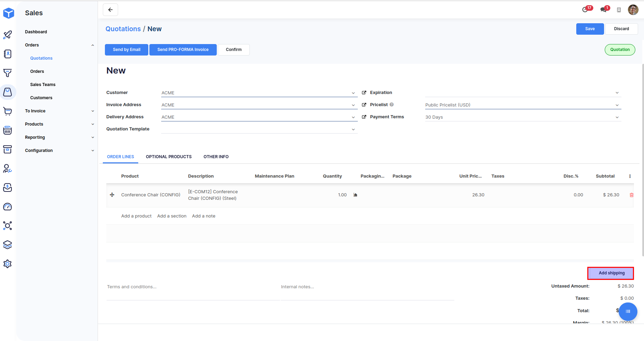
Task: Open the Quotation Template dropdown
Action: click(x=353, y=129)
